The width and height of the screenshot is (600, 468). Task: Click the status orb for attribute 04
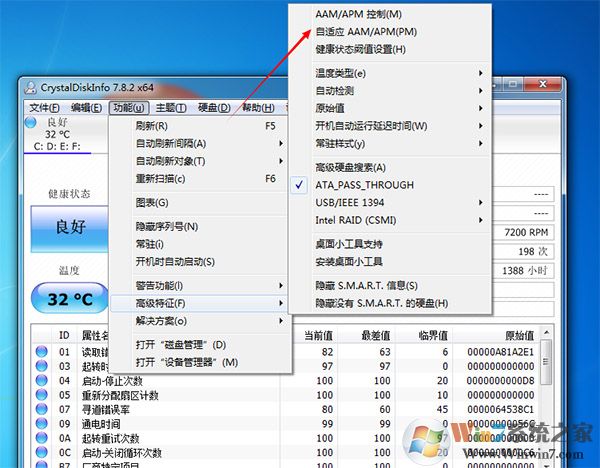(x=41, y=380)
